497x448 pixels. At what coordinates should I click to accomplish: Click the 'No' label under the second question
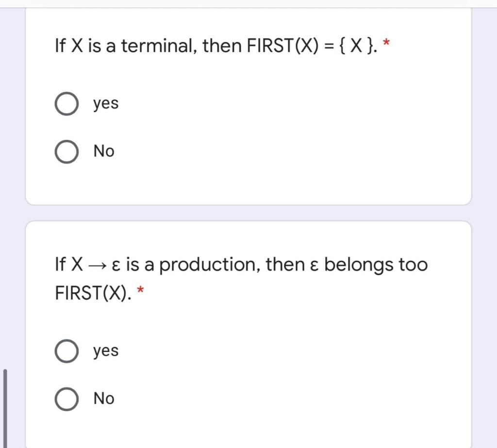(x=103, y=398)
